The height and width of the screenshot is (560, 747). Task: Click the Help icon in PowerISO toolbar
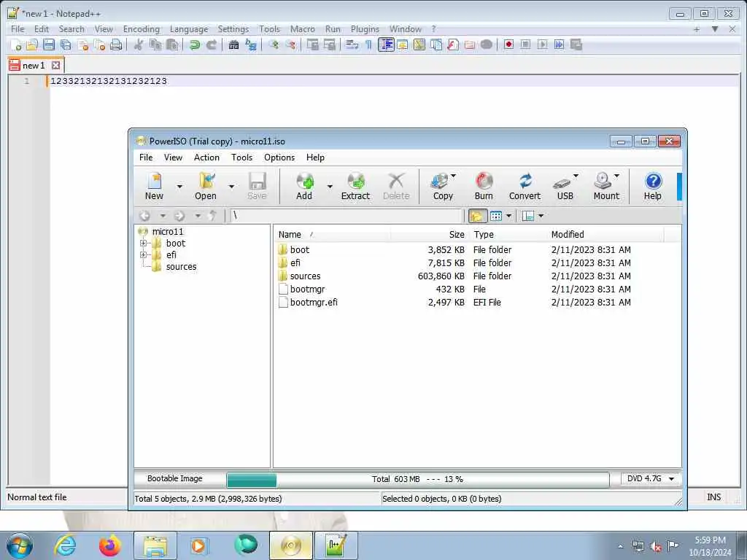(653, 186)
